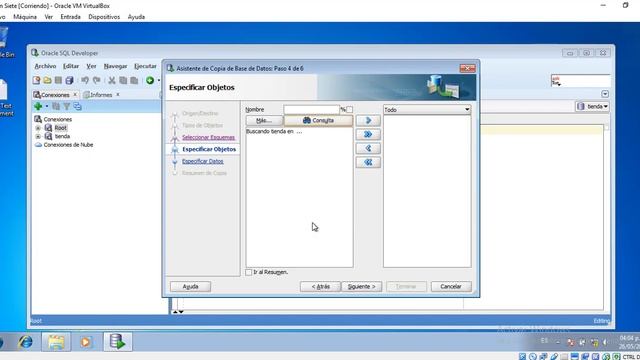
Task: Click the Save All icon in SQL Developer toolbar
Action: coord(69,80)
